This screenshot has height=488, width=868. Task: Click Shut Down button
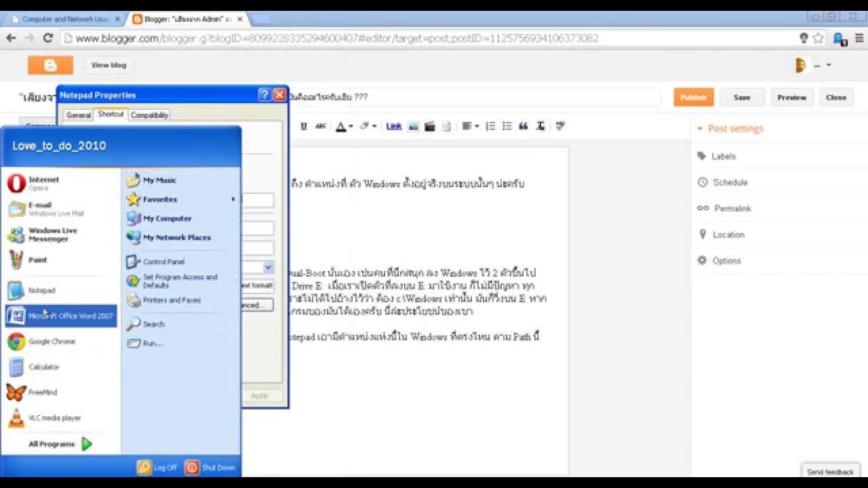pos(210,468)
